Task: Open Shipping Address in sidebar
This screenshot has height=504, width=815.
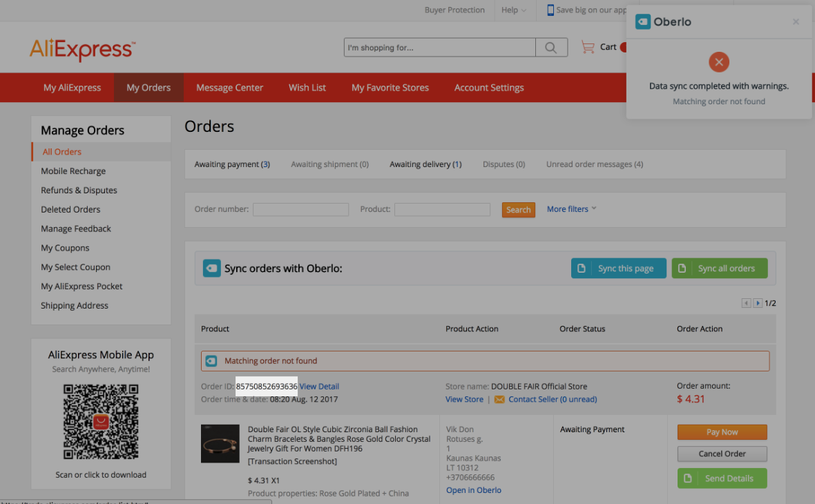Action: click(75, 306)
